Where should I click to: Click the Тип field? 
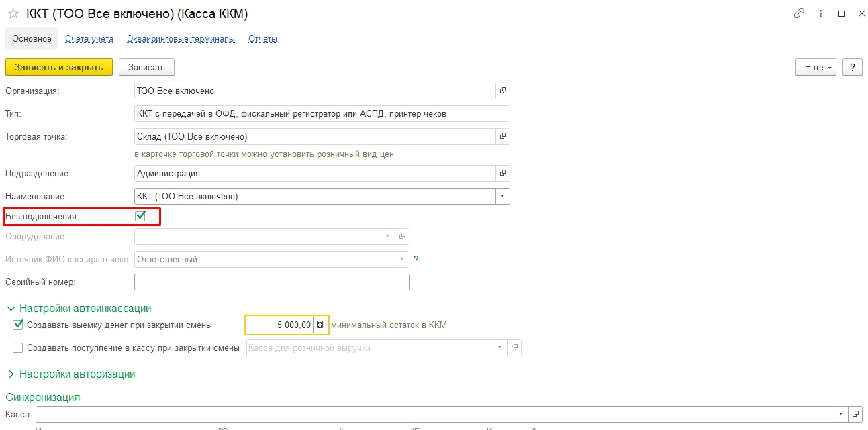[322, 114]
